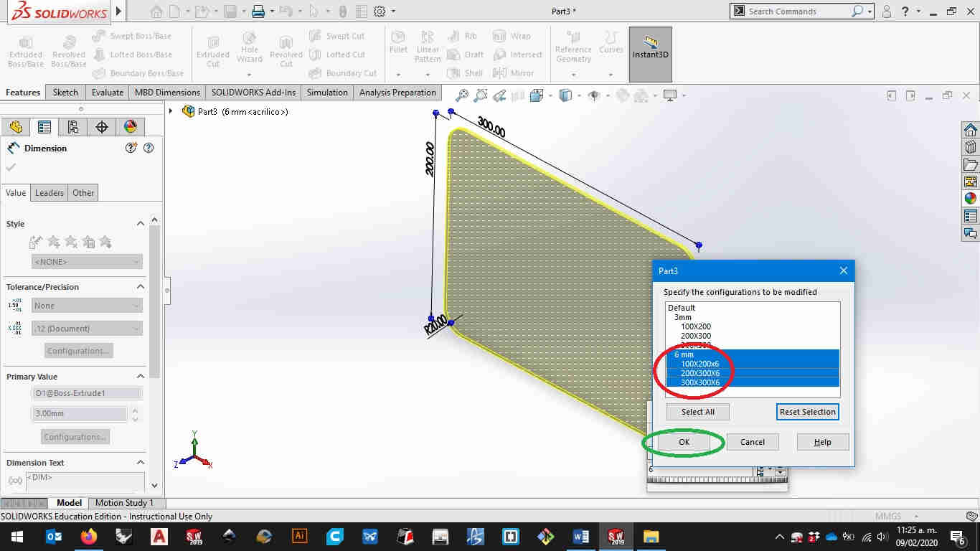Open the Analysis Preparation tab
This screenshot has height=551, width=980.
tap(397, 93)
